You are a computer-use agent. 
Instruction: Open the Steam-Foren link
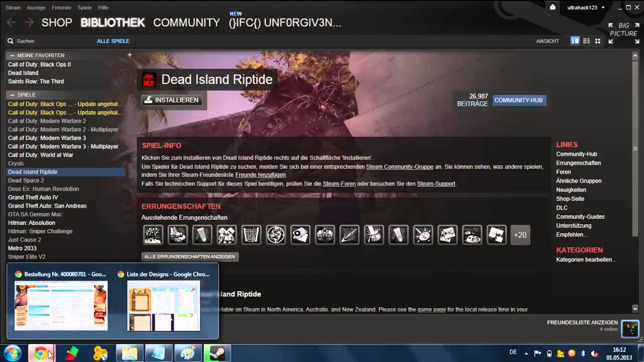pyautogui.click(x=339, y=184)
